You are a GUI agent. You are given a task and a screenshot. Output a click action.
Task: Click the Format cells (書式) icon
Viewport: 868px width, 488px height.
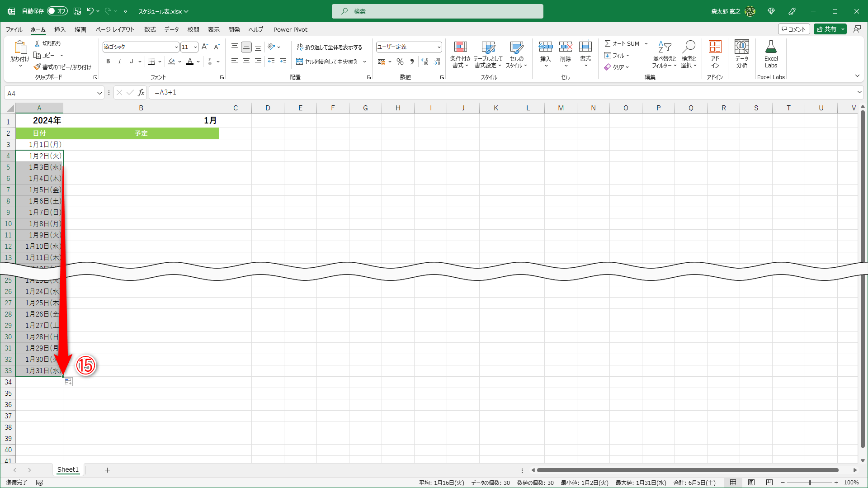coord(585,47)
